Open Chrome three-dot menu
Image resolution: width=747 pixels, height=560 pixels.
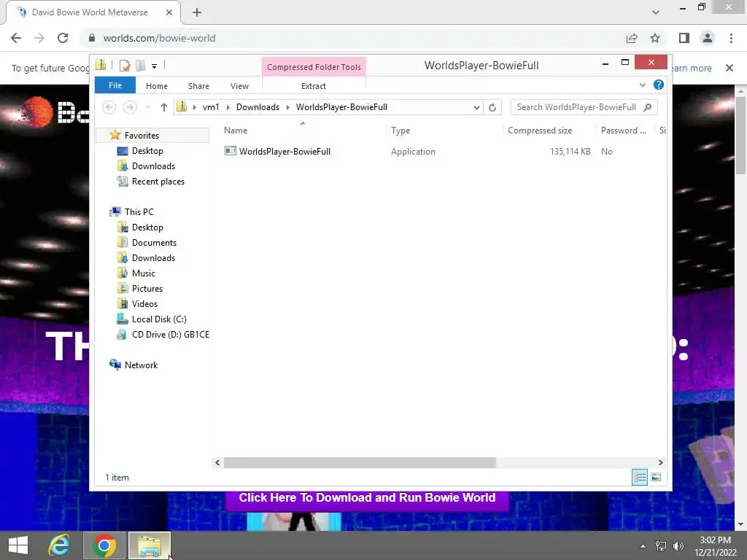click(731, 38)
